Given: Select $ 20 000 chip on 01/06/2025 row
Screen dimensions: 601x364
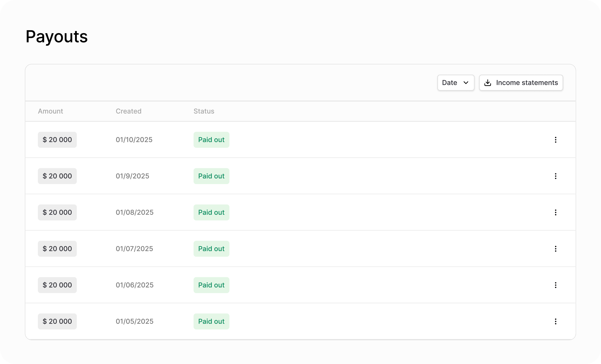Looking at the screenshot, I should click(x=57, y=285).
